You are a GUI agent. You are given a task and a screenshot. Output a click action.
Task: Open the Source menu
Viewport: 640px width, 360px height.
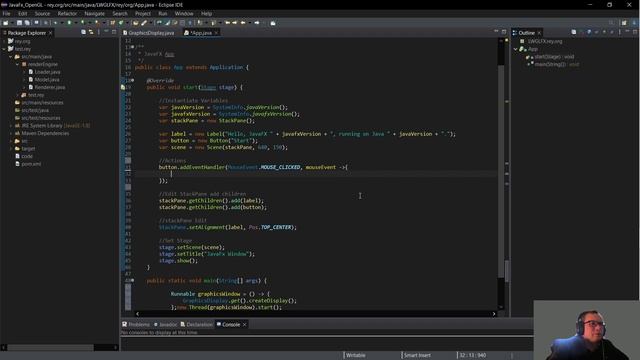click(42, 13)
